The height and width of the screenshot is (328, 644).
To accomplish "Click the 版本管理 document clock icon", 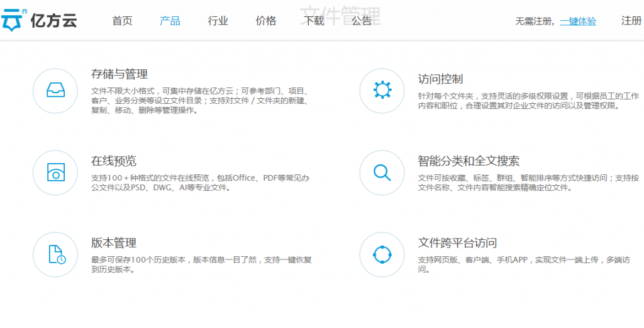I will pos(55,254).
